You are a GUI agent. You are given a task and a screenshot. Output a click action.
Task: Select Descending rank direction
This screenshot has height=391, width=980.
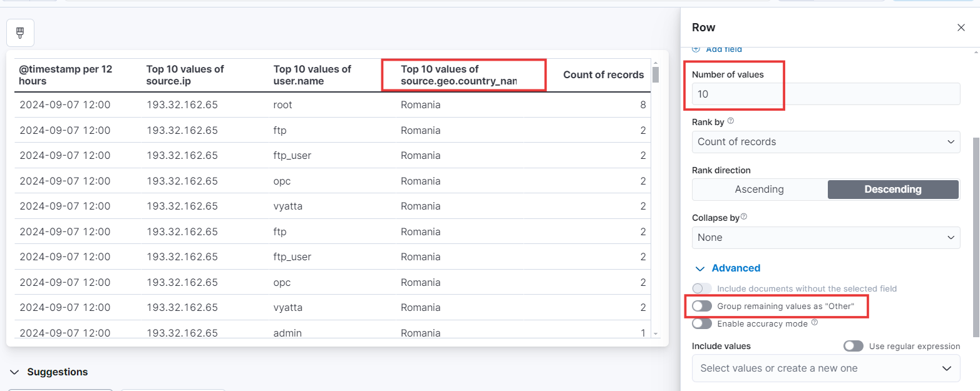click(x=893, y=190)
